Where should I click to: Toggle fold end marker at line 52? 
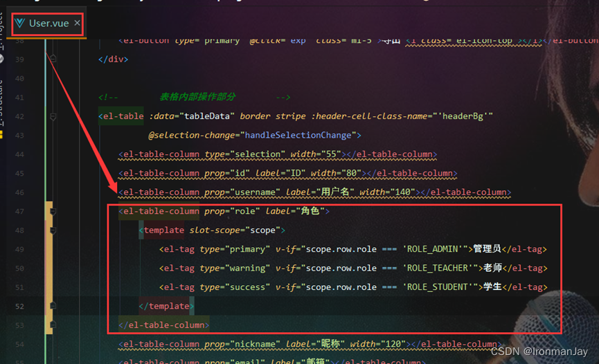click(53, 306)
